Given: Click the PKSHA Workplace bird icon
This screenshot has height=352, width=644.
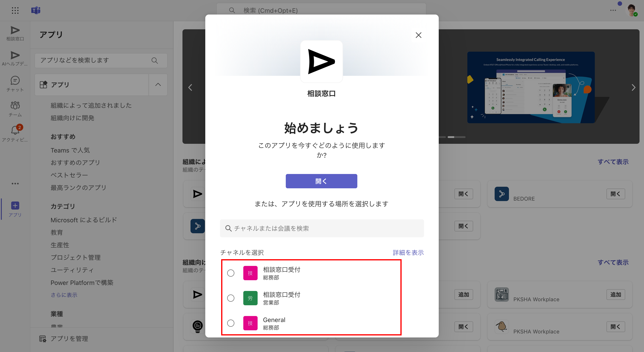Looking at the screenshot, I should point(502,326).
